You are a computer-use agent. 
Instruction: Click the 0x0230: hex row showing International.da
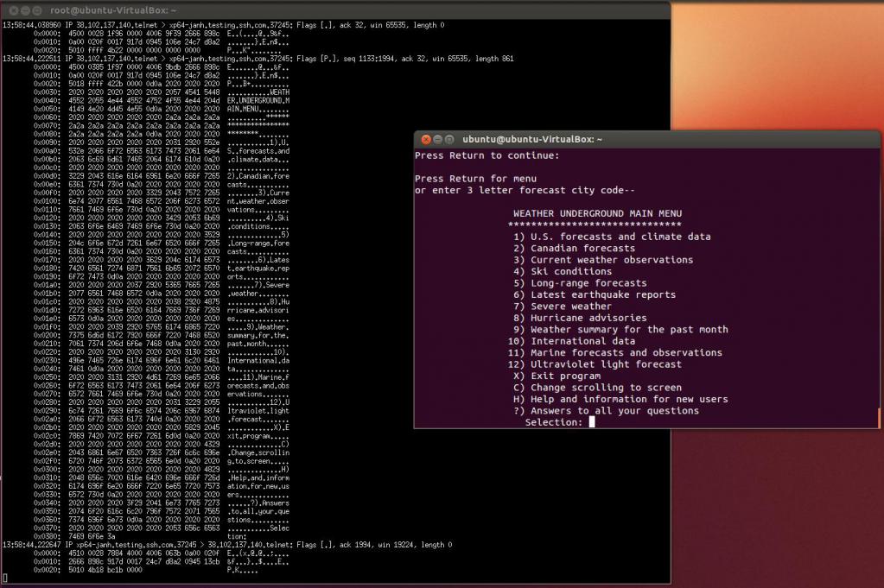162,360
